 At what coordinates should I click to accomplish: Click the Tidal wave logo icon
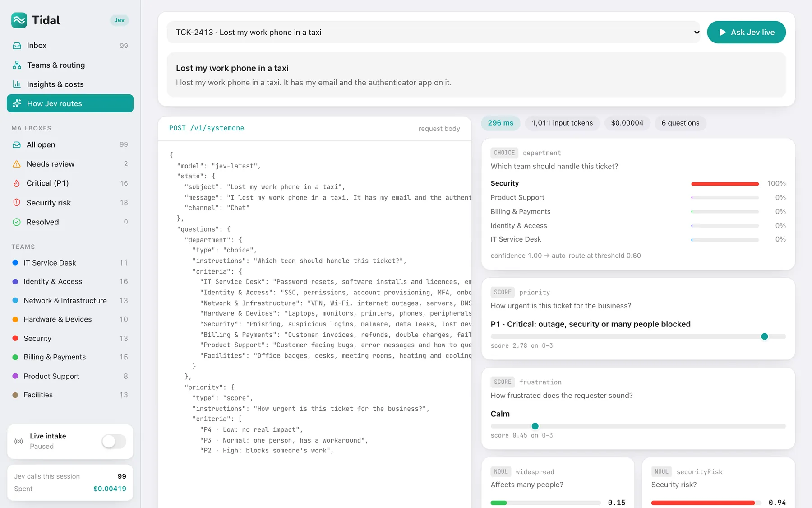pos(19,20)
